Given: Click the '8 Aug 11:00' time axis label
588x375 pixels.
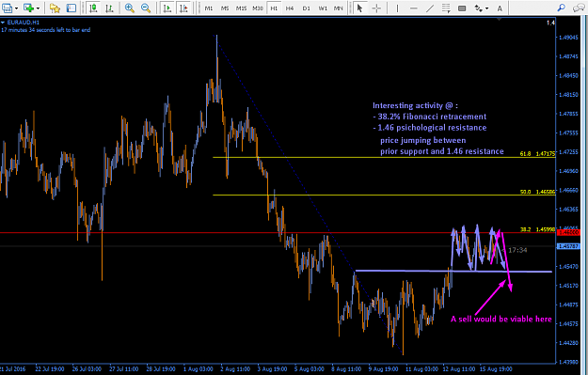Looking at the screenshot, I should pos(346,369).
